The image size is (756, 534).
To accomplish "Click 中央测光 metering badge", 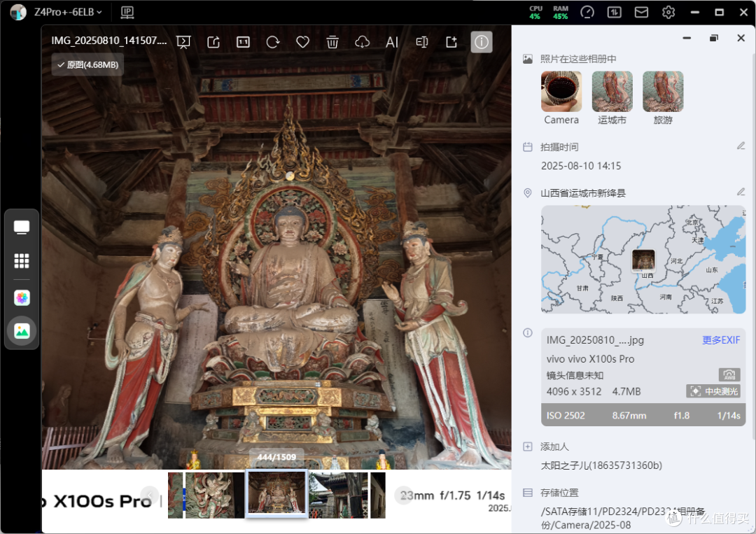I will [x=713, y=391].
